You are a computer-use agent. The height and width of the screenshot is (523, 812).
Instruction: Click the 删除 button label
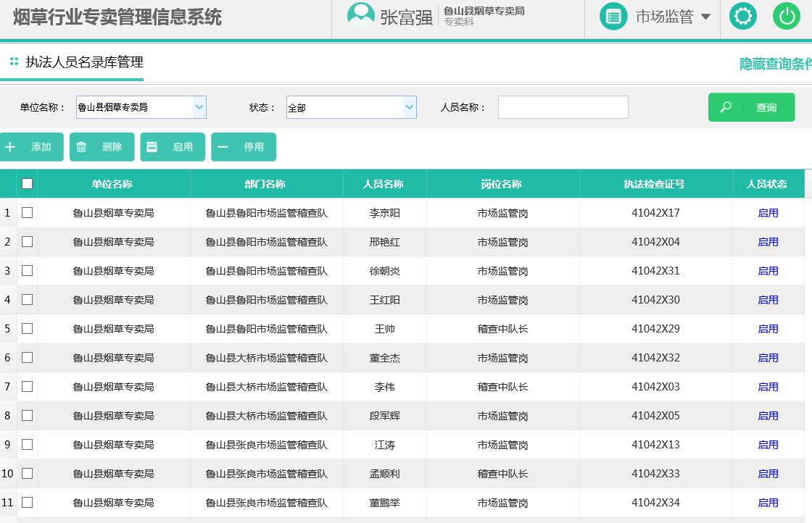[x=112, y=147]
